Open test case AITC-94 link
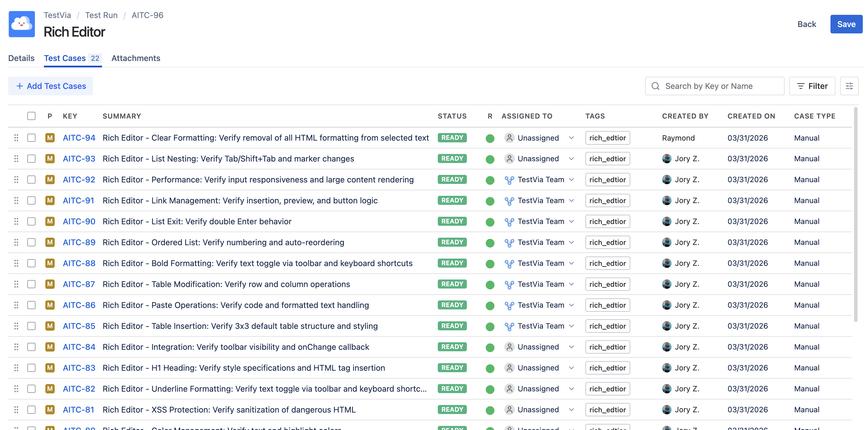Image resolution: width=868 pixels, height=430 pixels. click(x=79, y=138)
